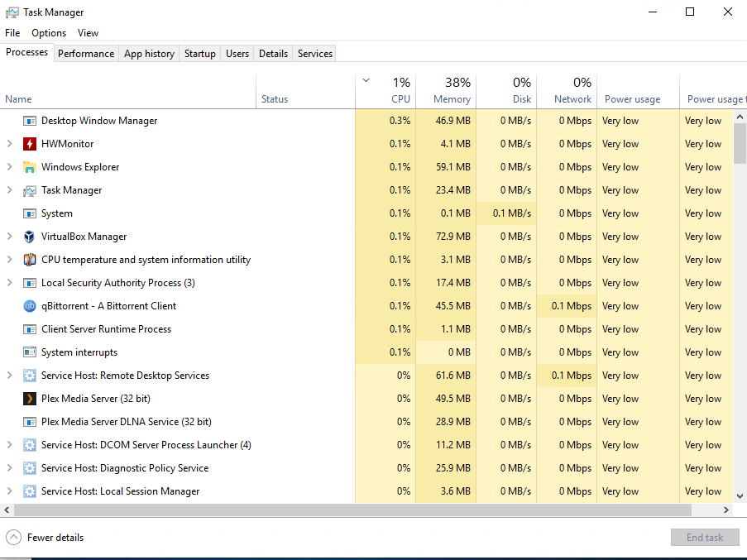Click the Plex DLNA Service icon
Screen dimensions: 747x560
coord(30,422)
